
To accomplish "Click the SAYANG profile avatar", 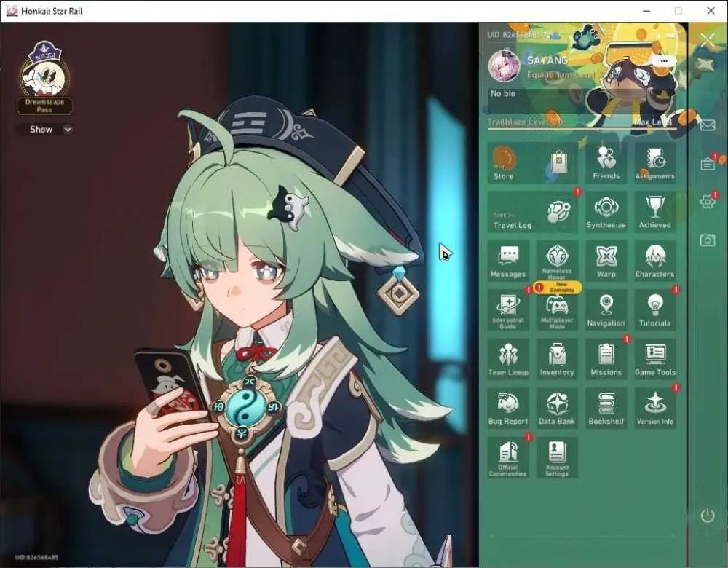I will (x=504, y=66).
